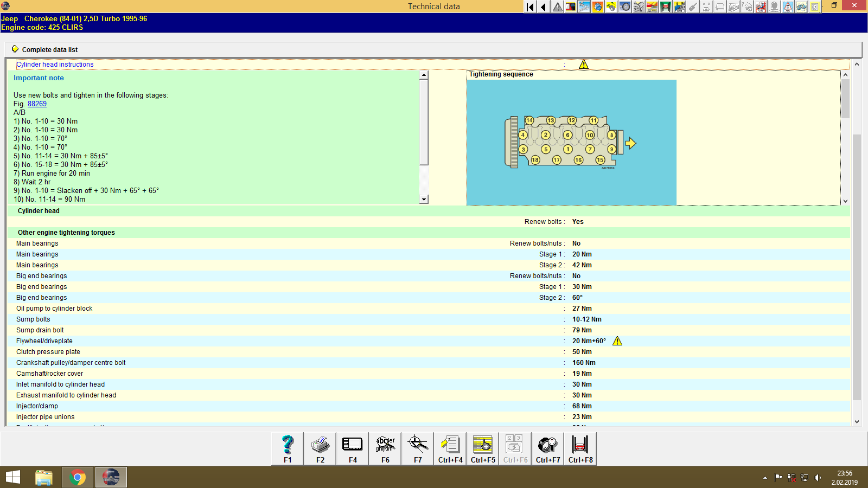
Task: Open Google Chrome from the taskbar
Action: pyautogui.click(x=77, y=477)
